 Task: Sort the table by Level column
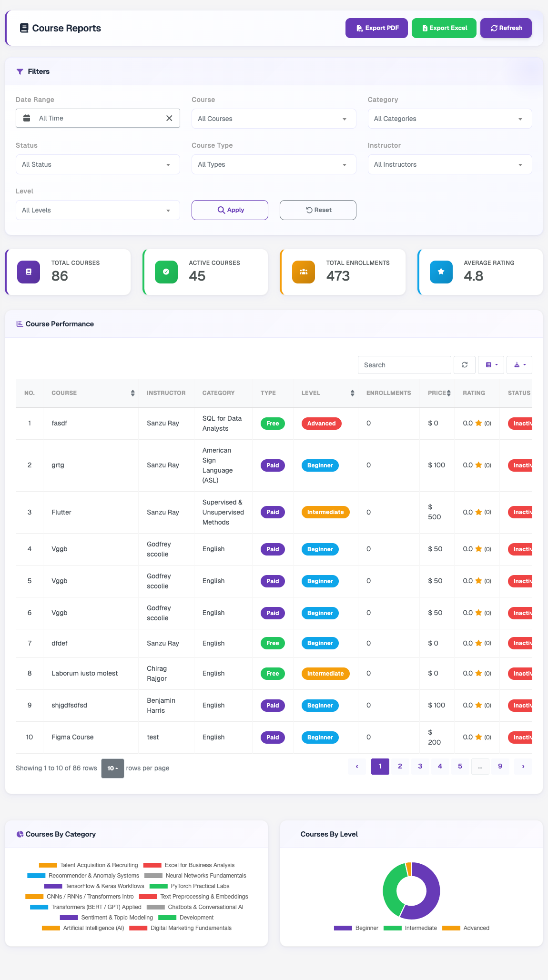(x=352, y=393)
